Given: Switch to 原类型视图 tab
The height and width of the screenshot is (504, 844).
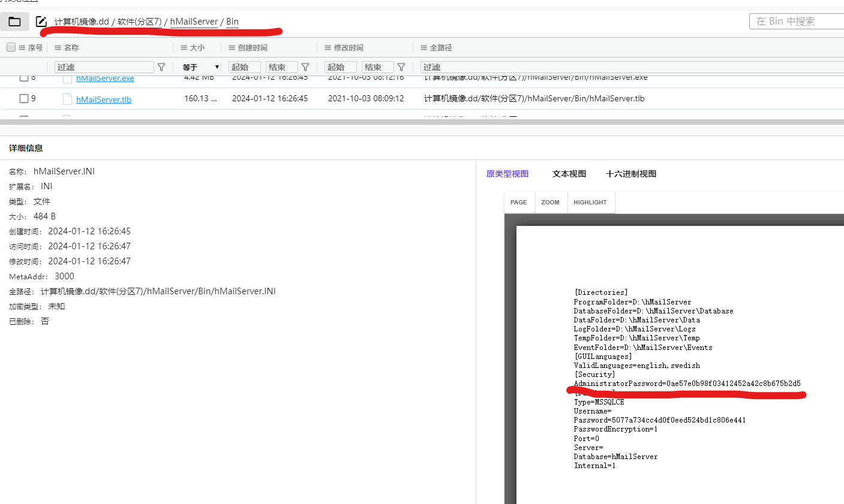Looking at the screenshot, I should 507,174.
